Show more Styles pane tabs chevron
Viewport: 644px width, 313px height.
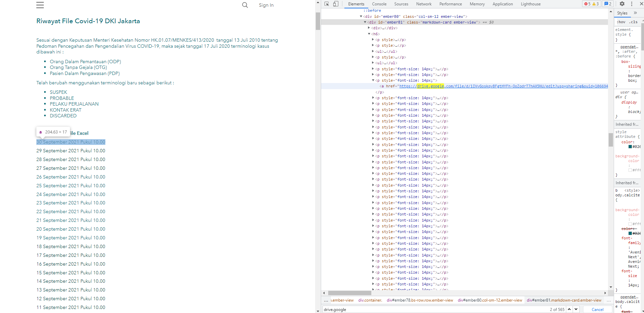[636, 13]
